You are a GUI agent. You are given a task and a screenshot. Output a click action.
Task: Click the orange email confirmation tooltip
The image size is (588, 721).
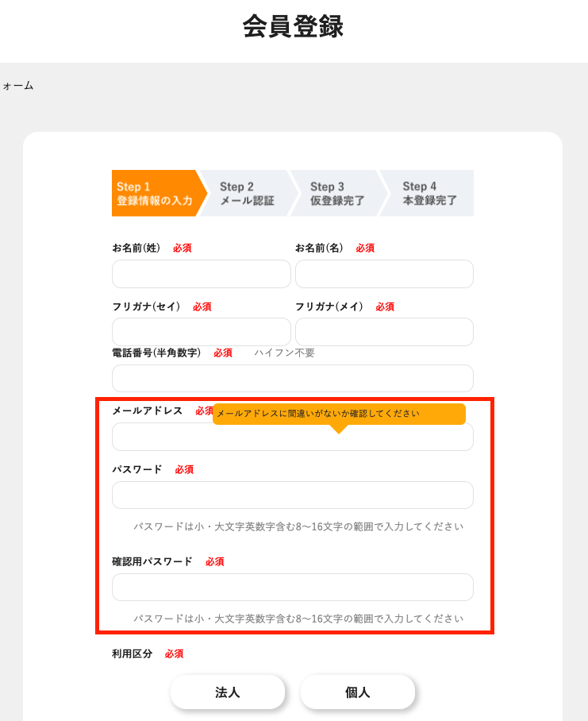point(339,414)
